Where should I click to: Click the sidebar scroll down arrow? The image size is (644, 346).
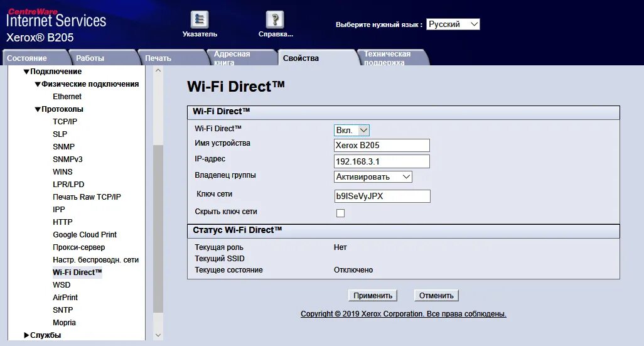click(158, 335)
